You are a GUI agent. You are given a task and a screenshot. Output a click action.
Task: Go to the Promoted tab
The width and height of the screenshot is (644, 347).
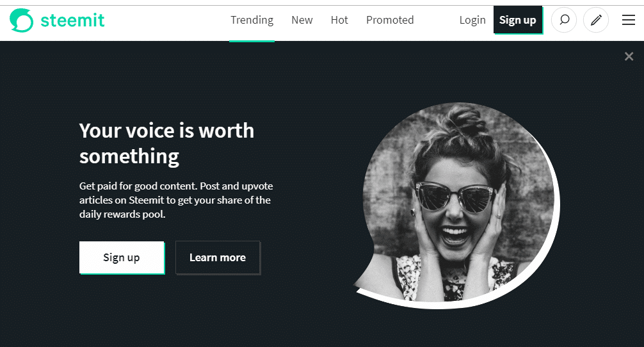point(390,20)
